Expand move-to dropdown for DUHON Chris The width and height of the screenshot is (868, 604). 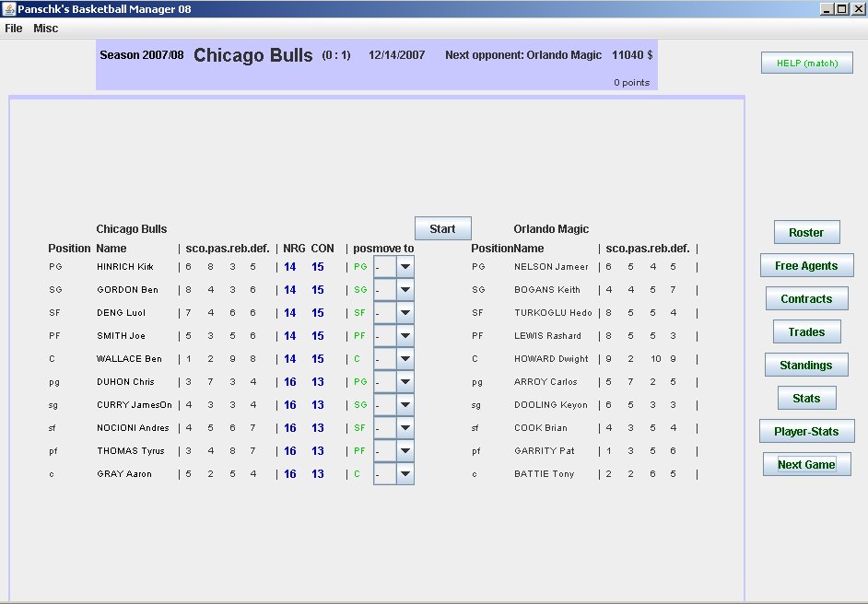pyautogui.click(x=405, y=382)
